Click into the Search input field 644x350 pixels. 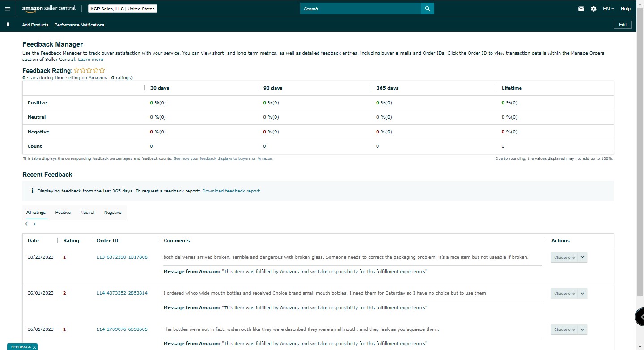(360, 9)
